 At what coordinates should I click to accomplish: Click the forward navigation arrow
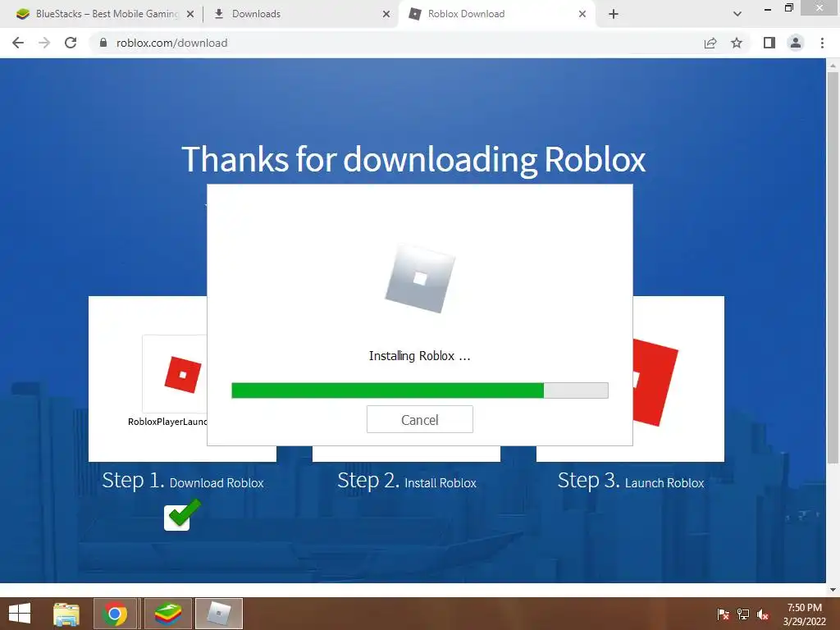pyautogui.click(x=44, y=43)
